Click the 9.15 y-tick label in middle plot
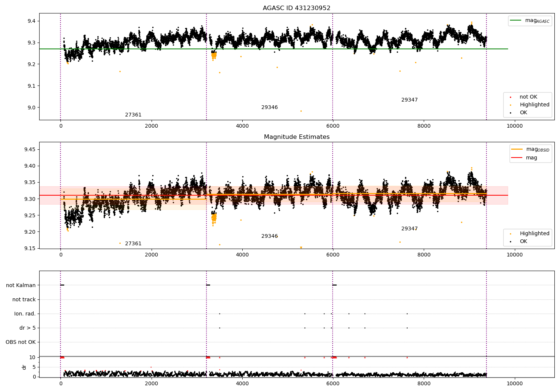This screenshot has height=392, width=560. point(30,249)
